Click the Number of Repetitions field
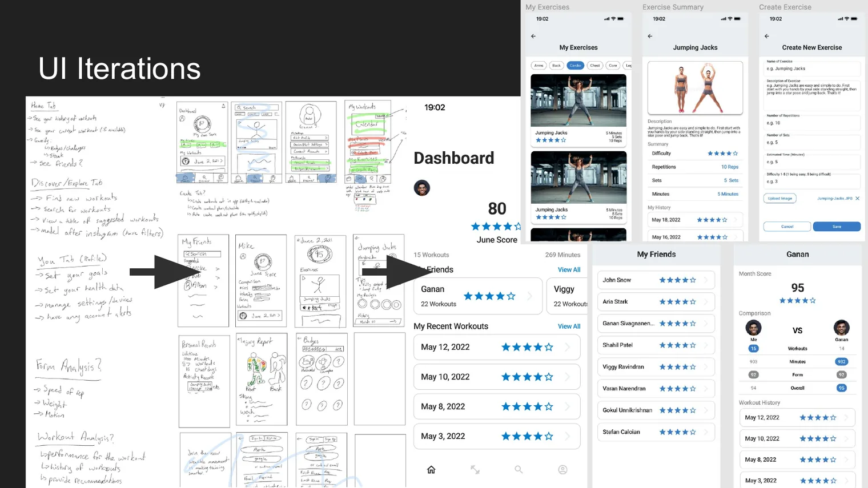The image size is (868, 488). pos(812,123)
